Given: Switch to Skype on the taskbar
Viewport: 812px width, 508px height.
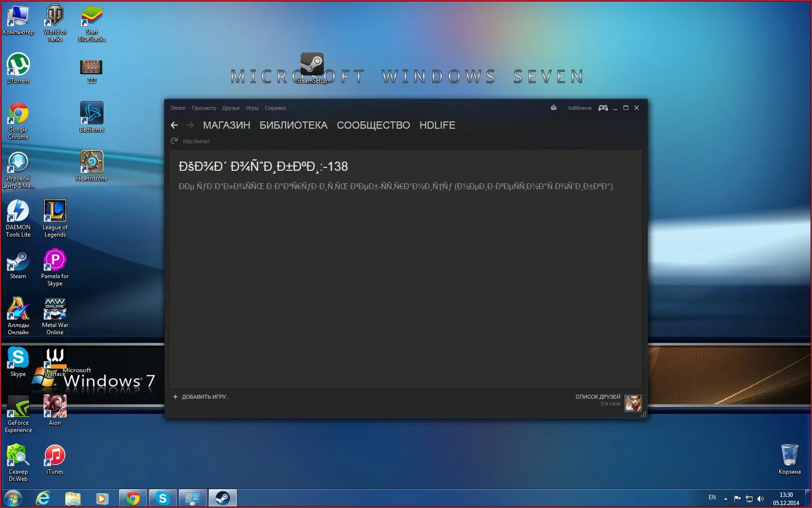Looking at the screenshot, I should click(162, 498).
